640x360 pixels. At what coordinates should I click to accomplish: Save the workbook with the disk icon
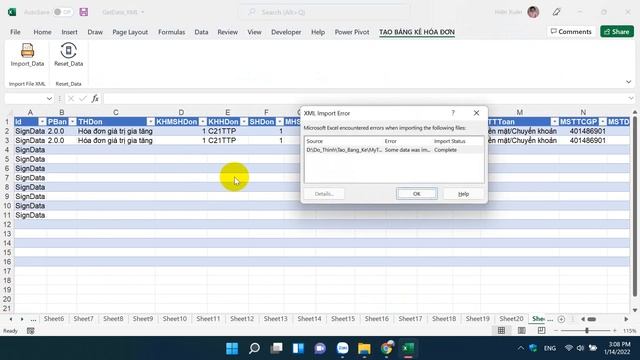[84, 12]
